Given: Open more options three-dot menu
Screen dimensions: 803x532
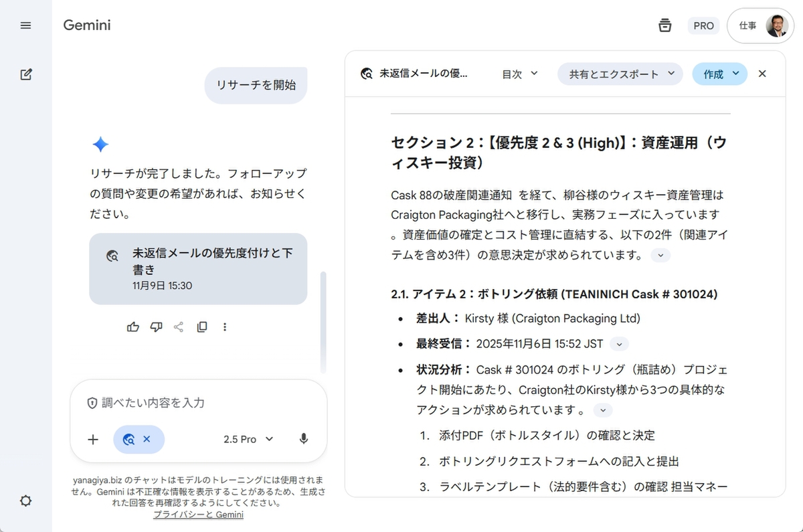Looking at the screenshot, I should click(225, 327).
